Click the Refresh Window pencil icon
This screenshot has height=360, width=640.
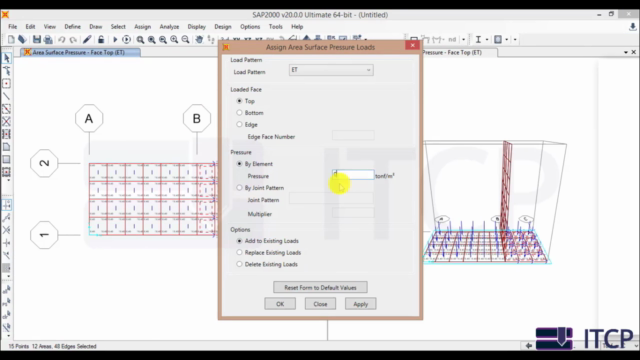(x=87, y=40)
